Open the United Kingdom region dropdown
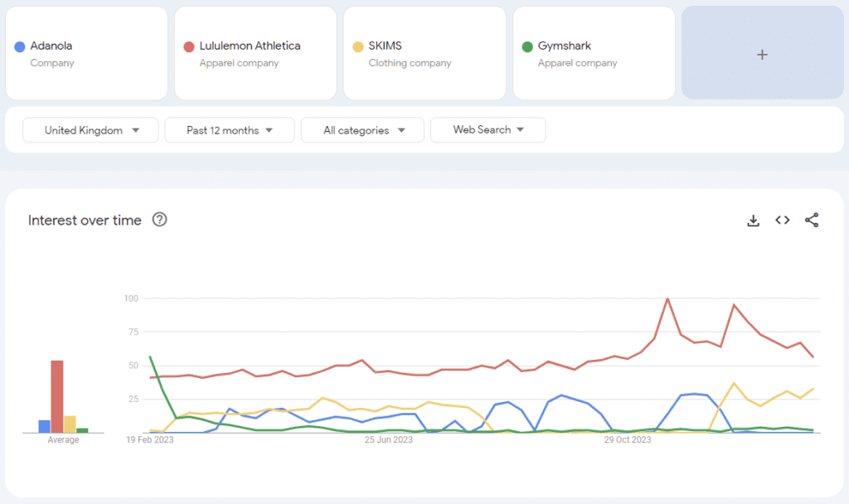 [x=90, y=130]
